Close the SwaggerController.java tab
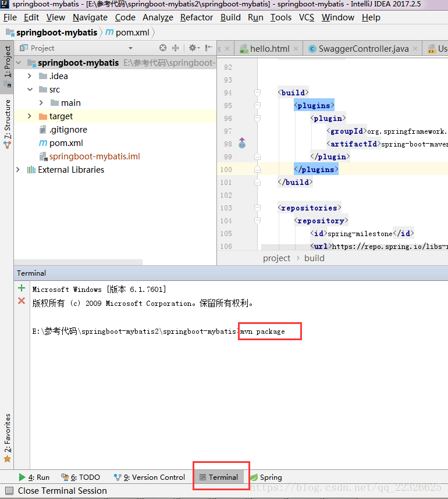 pos(415,48)
